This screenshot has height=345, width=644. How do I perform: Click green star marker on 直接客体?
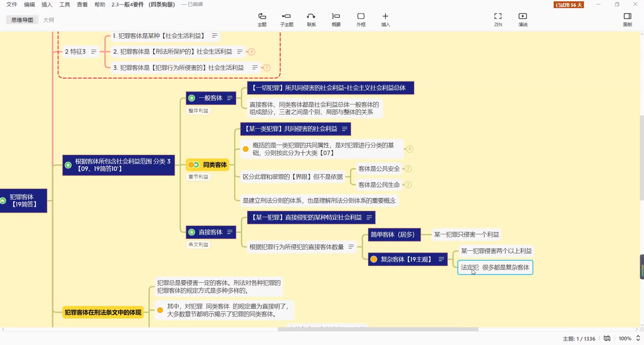[192, 232]
